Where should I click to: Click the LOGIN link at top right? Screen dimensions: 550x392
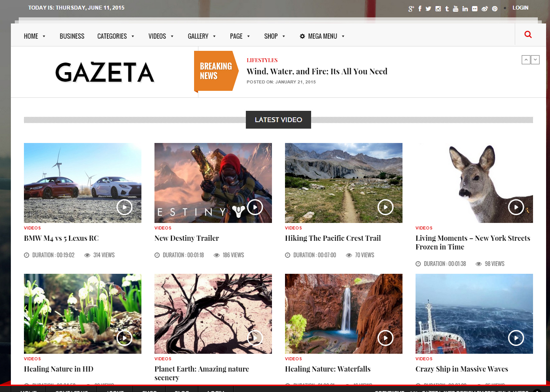click(x=520, y=7)
